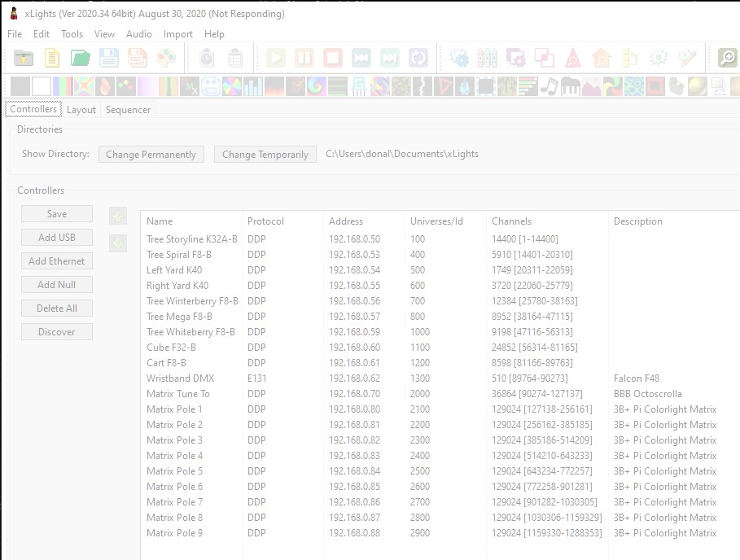Open Layer Blending overlapping squares icon
Viewport: 740px width, 560px height.
click(545, 58)
